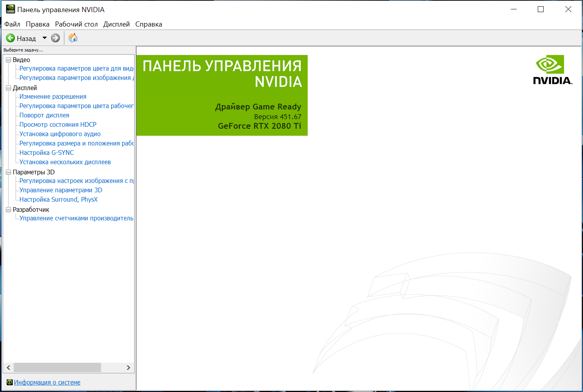Viewport: 583px width, 392px height.
Task: Click the task tree scroll-right arrow
Action: coord(128,367)
